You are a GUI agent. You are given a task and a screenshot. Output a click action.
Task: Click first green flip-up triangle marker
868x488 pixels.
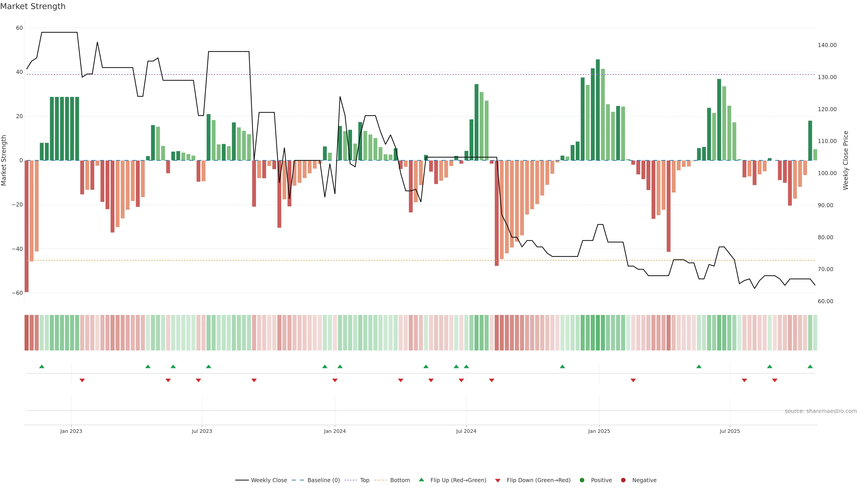(42, 366)
